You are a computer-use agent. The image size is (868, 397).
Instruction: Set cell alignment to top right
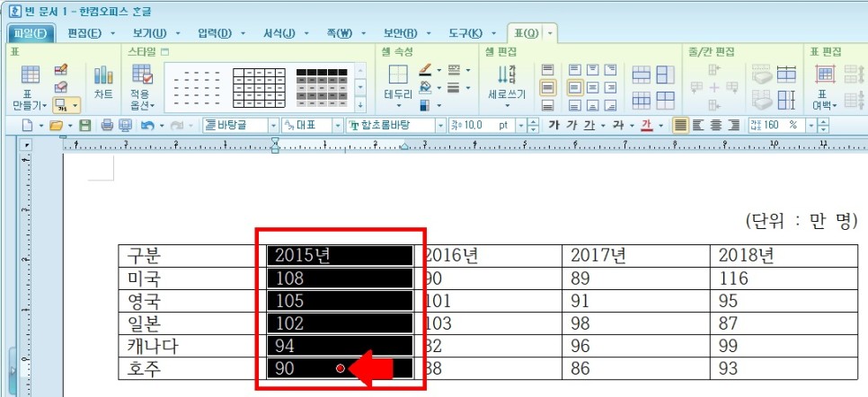coord(611,70)
